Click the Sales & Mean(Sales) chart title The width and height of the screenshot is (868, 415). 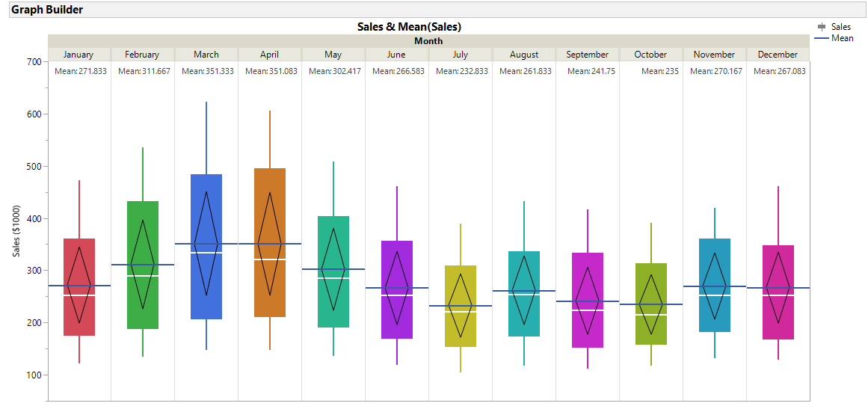[x=409, y=27]
